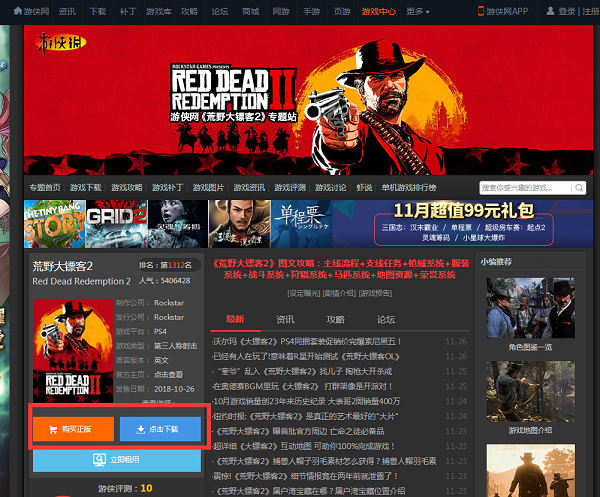Open 页游 in the top navigation
This screenshot has height=497, width=600.
(x=342, y=11)
